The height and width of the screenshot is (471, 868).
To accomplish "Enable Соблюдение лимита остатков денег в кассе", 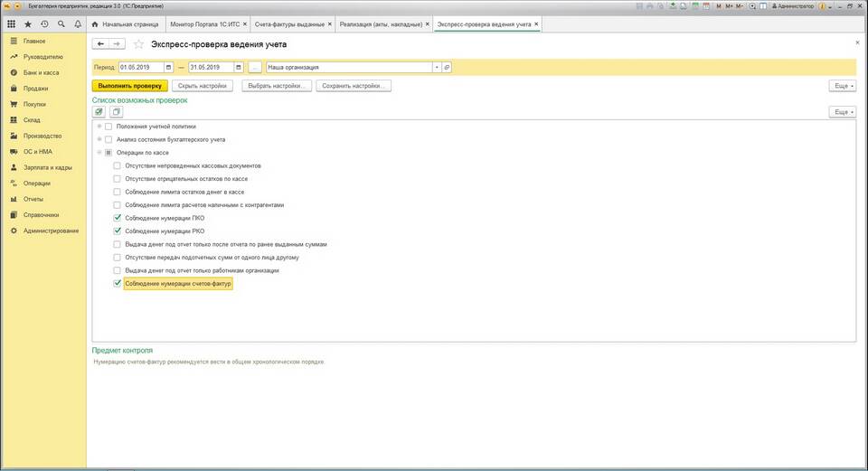I will pos(117,192).
